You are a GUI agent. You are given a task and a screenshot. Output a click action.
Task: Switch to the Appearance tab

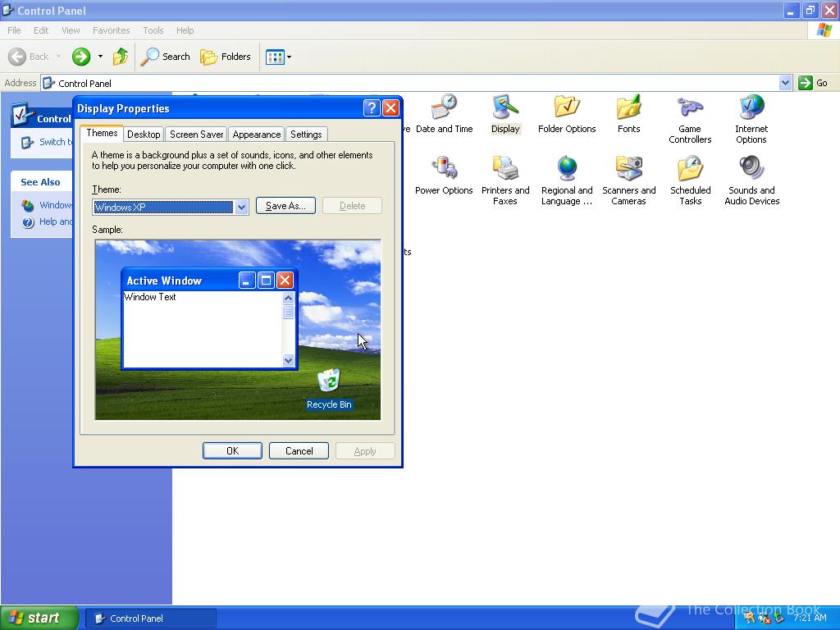tap(257, 135)
